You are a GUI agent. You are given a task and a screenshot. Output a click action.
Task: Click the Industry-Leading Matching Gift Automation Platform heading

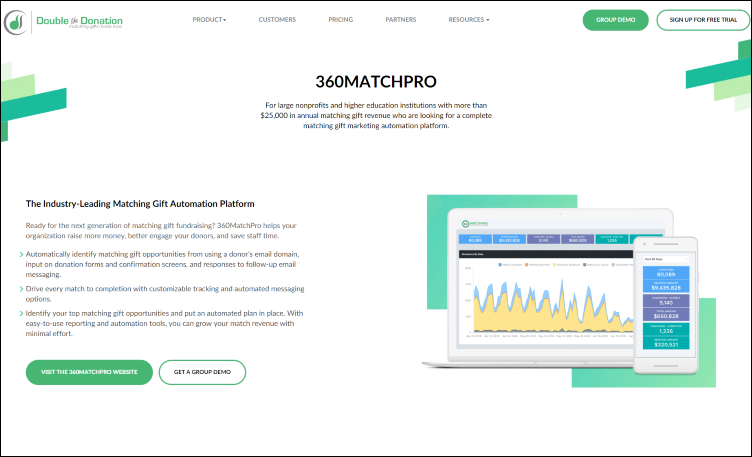pyautogui.click(x=140, y=204)
